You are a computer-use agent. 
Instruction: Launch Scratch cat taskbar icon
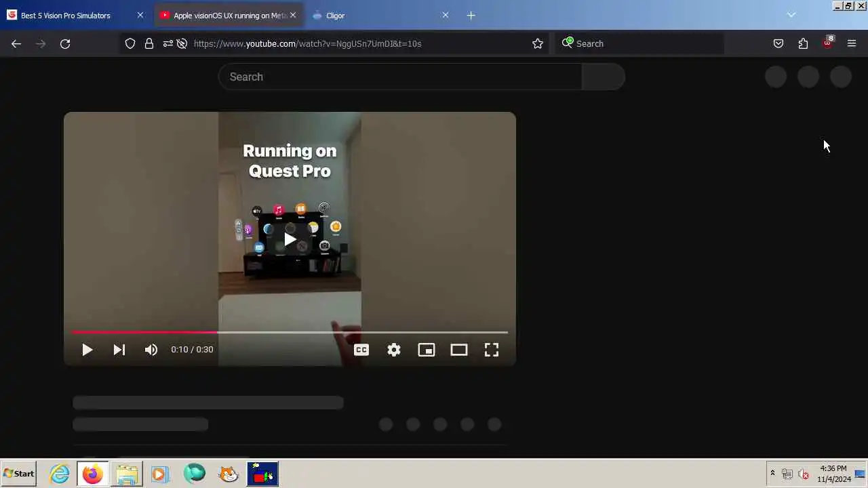[229, 474]
